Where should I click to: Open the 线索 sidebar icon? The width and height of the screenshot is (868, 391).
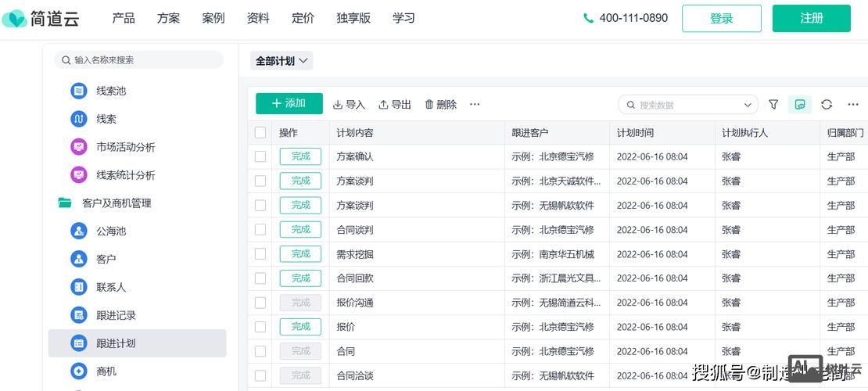coord(79,119)
